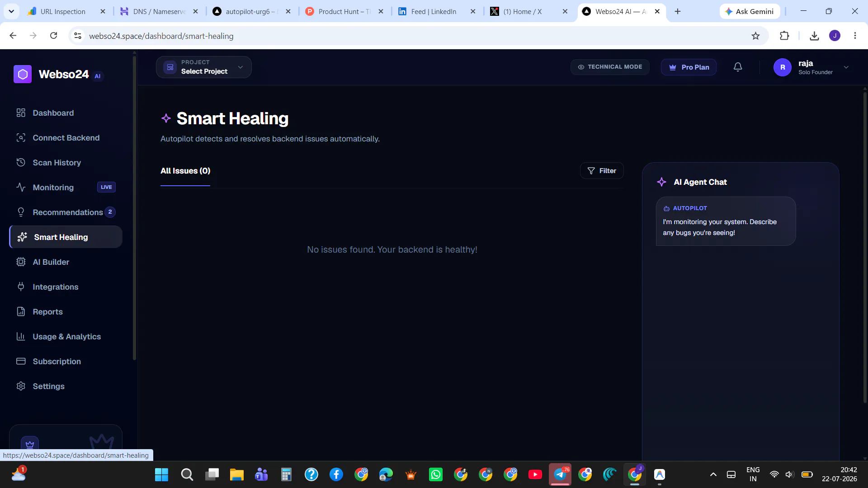Open notifications bell
Image resolution: width=868 pixels, height=488 pixels.
(x=738, y=67)
